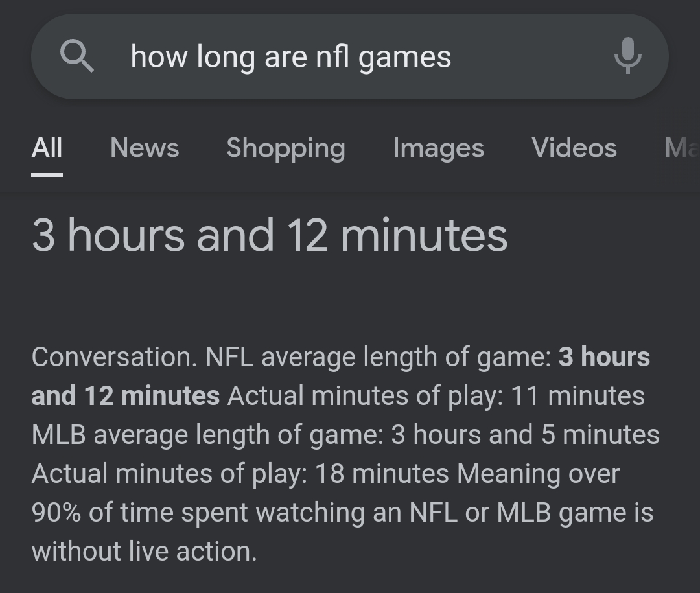Viewport: 700px width, 593px height.
Task: Open the Shopping tab
Action: (x=286, y=148)
